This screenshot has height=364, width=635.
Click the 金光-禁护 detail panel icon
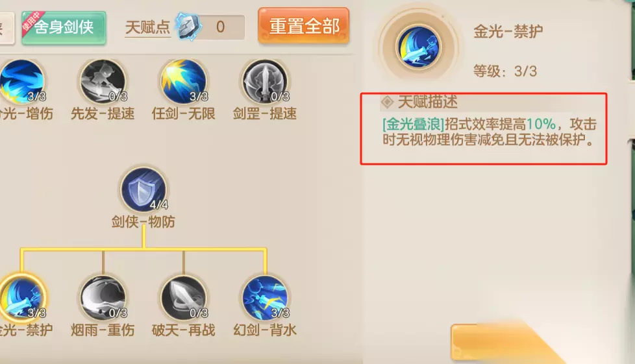click(x=418, y=47)
